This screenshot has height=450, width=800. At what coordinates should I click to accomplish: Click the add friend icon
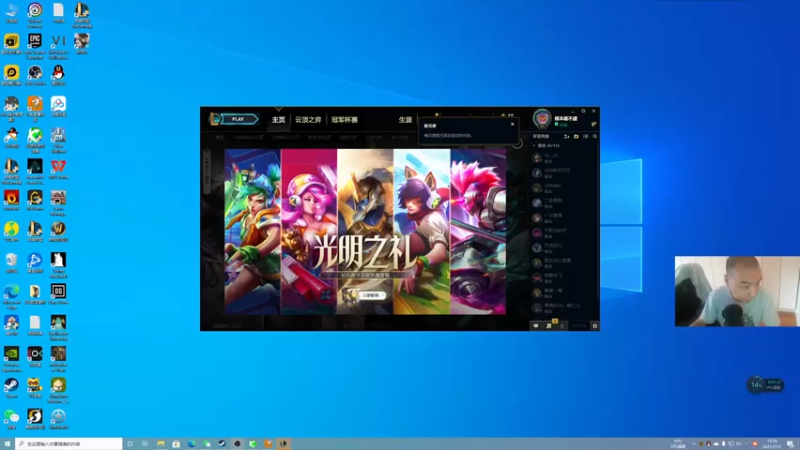tap(566, 136)
